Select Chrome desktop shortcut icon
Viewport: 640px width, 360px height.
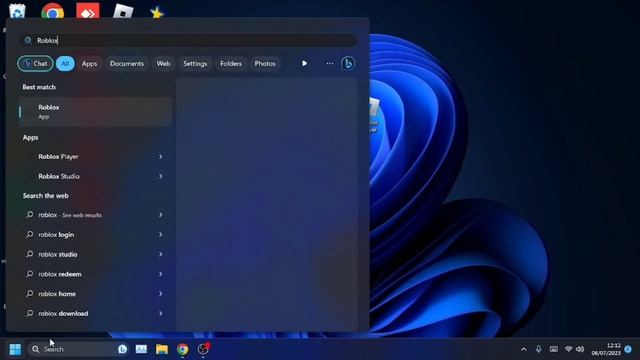coord(53,11)
